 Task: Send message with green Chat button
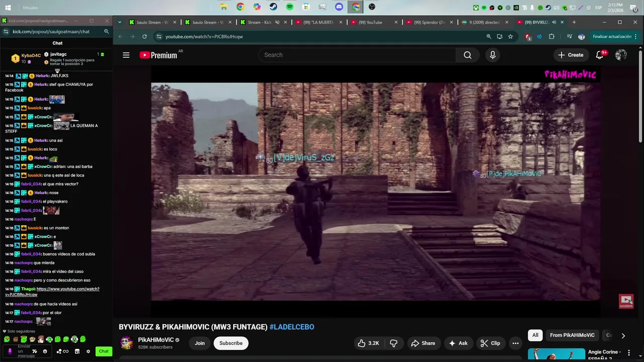[x=104, y=351]
